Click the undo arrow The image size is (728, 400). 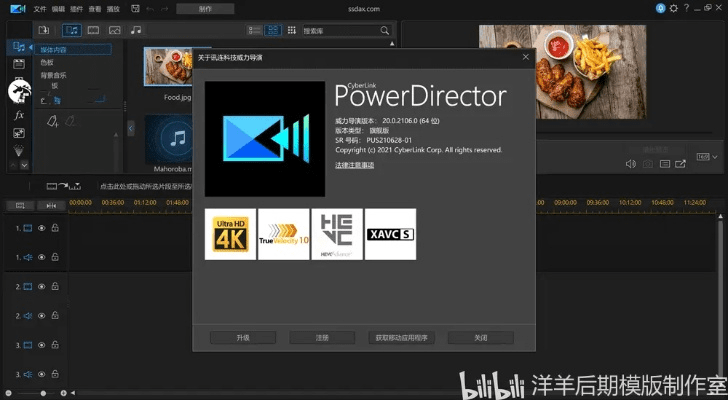click(x=150, y=9)
